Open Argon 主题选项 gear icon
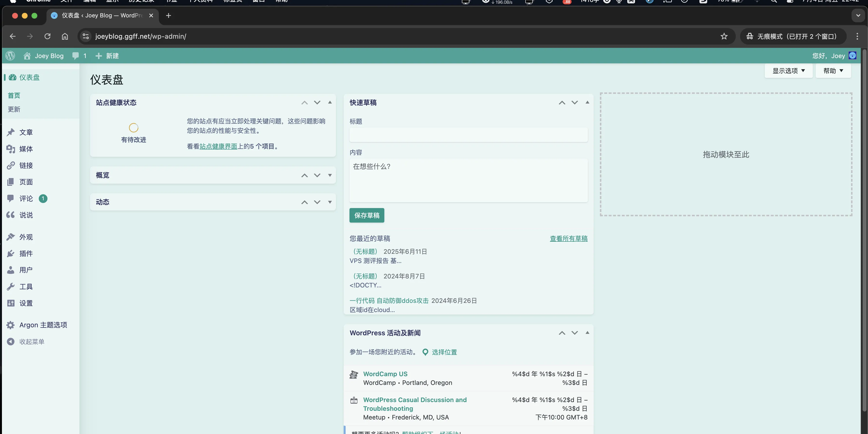868x434 pixels. click(11, 325)
